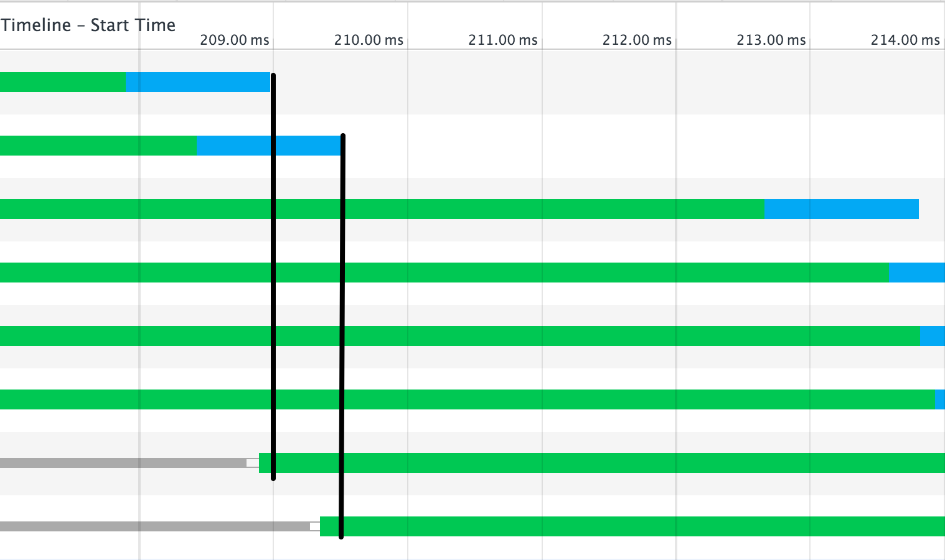Click the 209.00 ms time marker label

point(235,40)
